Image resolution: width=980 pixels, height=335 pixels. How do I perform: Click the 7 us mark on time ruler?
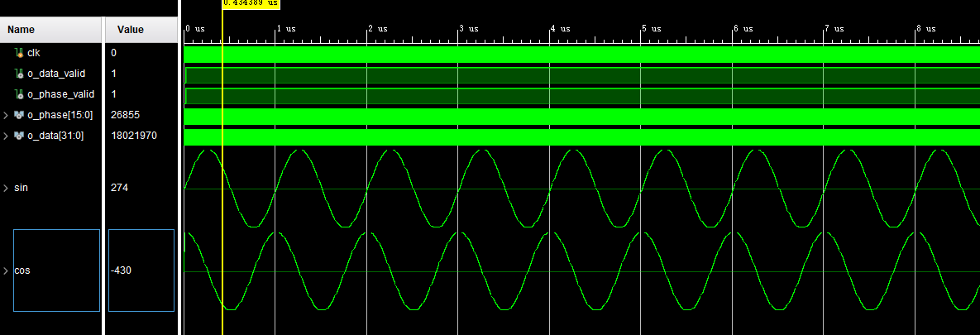pos(834,29)
